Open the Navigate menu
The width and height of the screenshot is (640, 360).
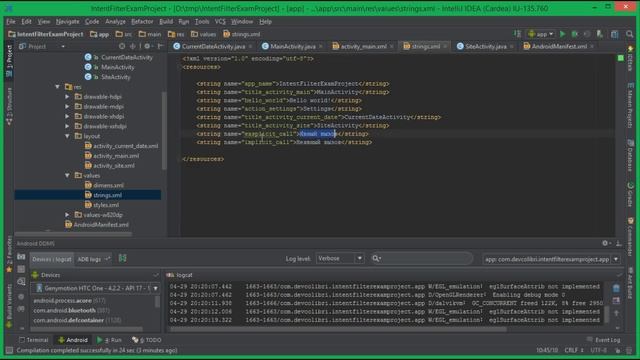point(67,22)
